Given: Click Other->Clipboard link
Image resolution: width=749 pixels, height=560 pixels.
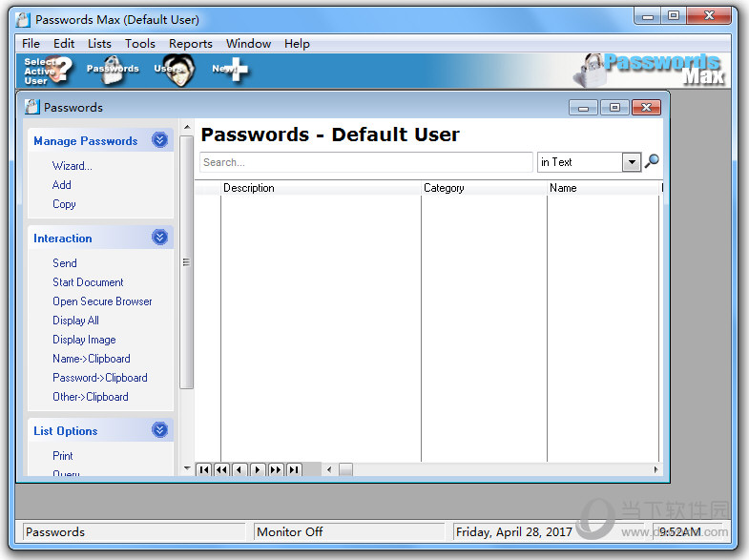Looking at the screenshot, I should tap(91, 397).
